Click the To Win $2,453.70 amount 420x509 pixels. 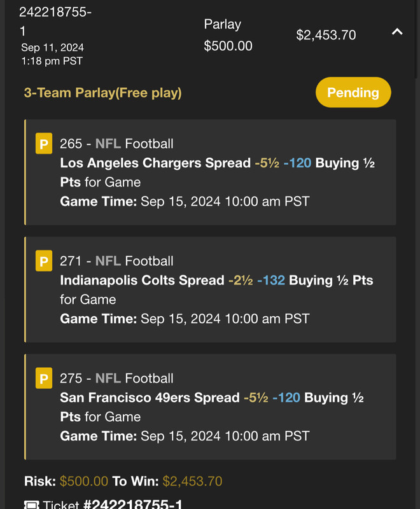pyautogui.click(x=192, y=481)
